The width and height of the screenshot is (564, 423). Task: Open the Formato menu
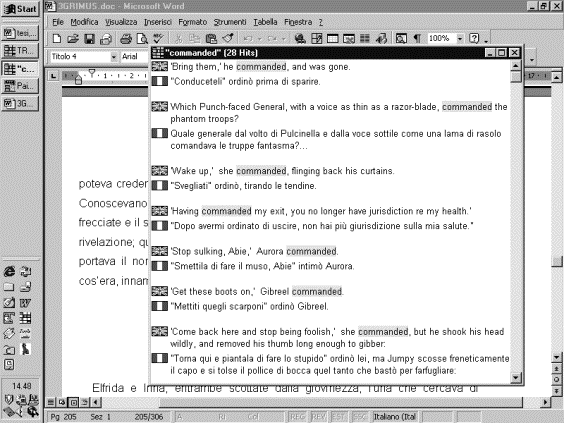coord(192,22)
